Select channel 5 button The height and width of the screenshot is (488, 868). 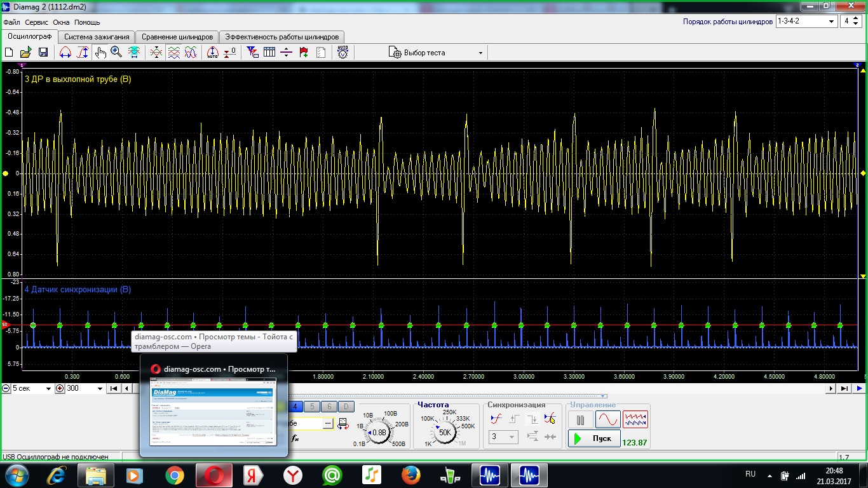(312, 407)
